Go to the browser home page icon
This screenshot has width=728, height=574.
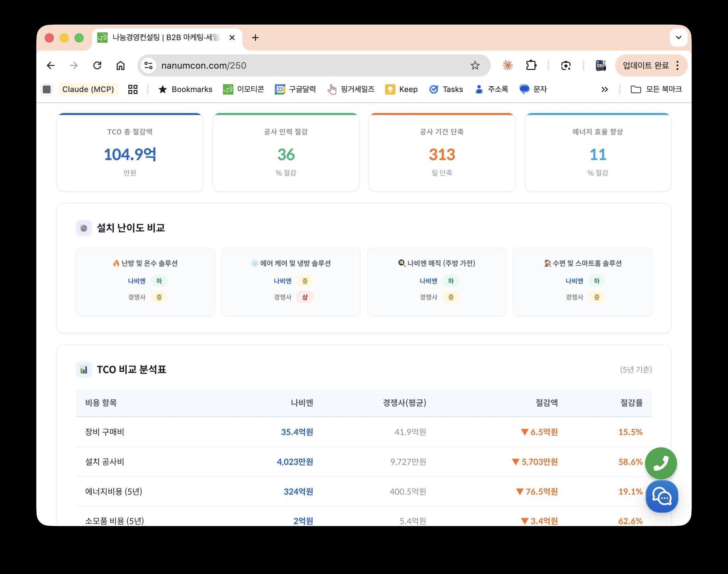[x=121, y=65]
